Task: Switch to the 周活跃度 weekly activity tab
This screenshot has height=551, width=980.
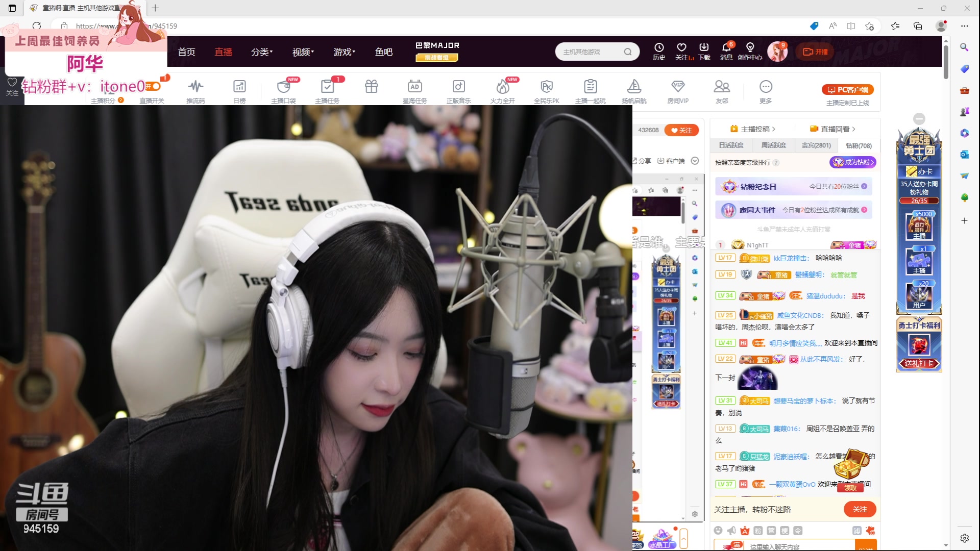Action: 773,145
